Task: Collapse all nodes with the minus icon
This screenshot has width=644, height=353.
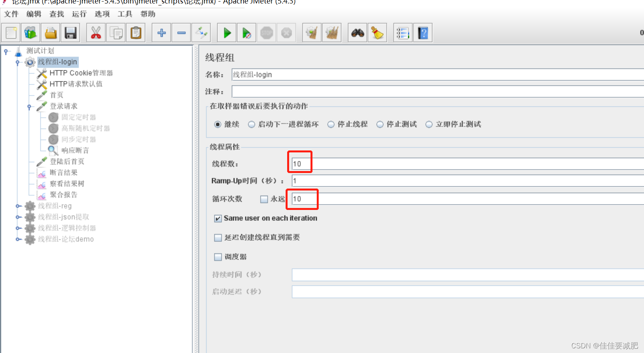Action: coord(181,33)
